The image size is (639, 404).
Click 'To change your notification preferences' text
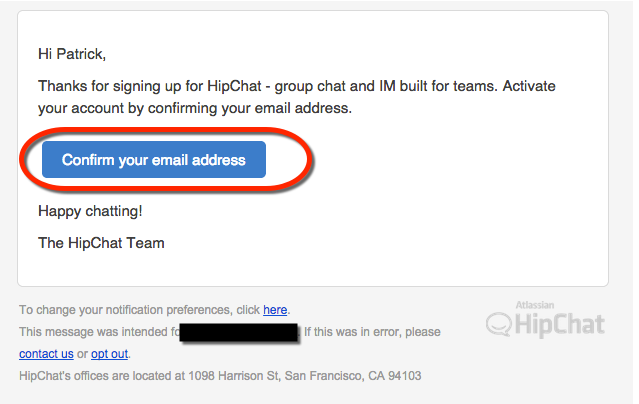[126, 310]
